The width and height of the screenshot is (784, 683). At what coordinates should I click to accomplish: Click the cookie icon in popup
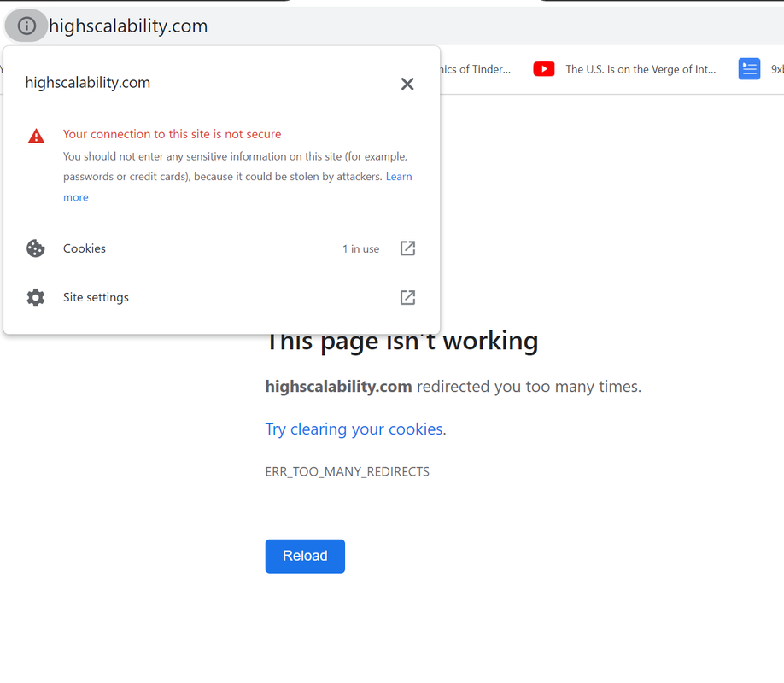coord(36,248)
